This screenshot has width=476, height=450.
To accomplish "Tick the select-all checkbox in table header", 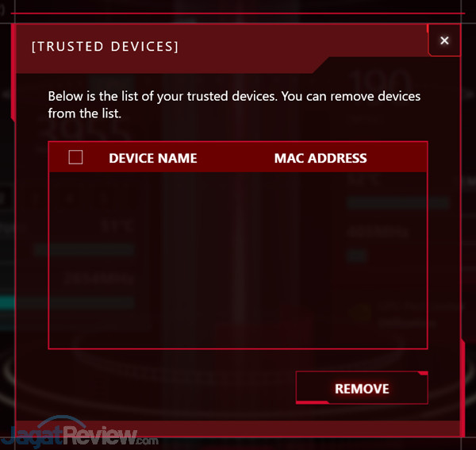I will tap(75, 157).
